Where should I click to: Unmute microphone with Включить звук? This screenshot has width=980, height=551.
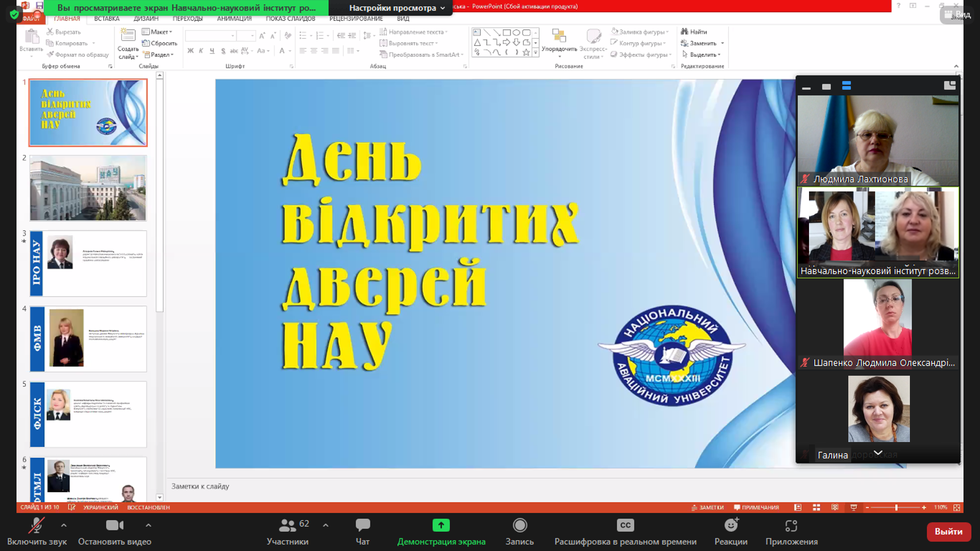click(x=36, y=531)
